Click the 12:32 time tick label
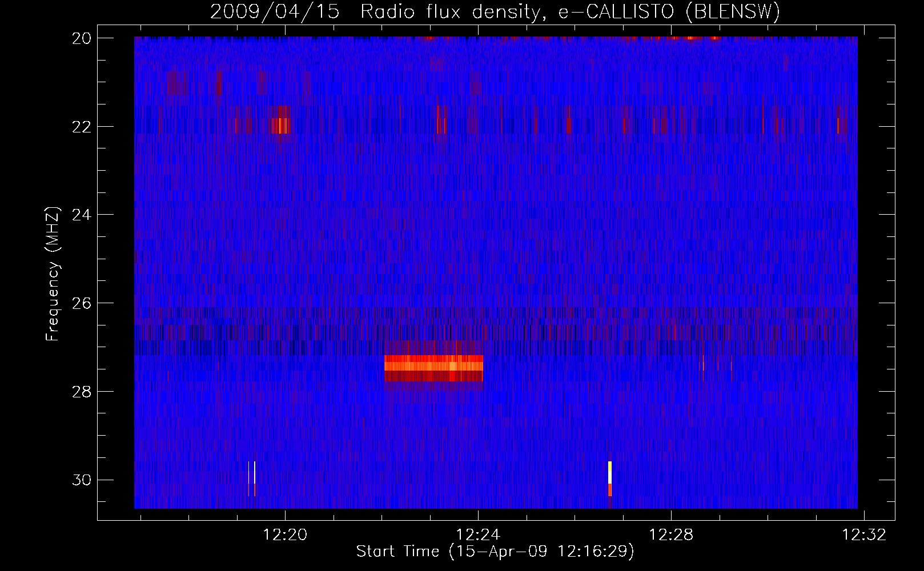The image size is (924, 571). pos(865,534)
